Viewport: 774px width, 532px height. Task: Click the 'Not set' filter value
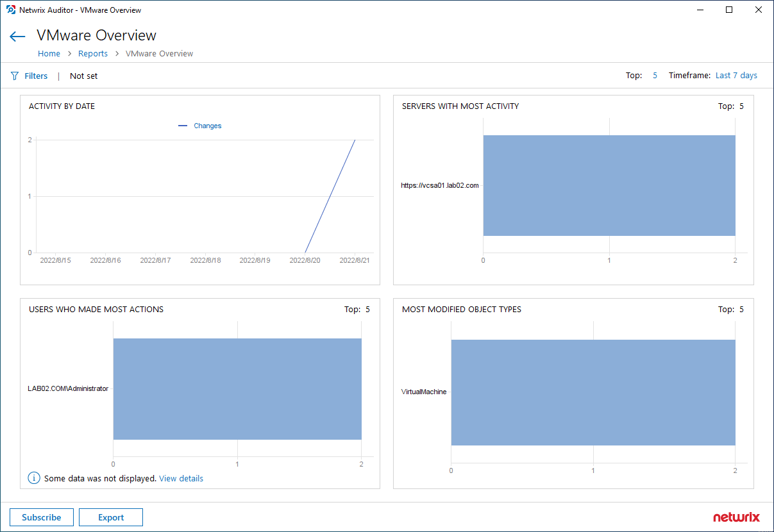pyautogui.click(x=84, y=76)
